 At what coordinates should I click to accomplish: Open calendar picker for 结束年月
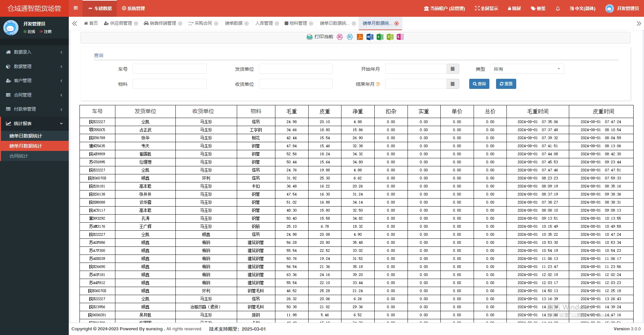pos(452,84)
